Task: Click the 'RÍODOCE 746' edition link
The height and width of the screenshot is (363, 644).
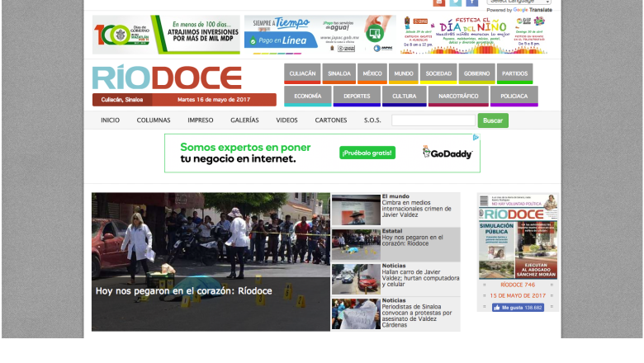Action: (518, 285)
